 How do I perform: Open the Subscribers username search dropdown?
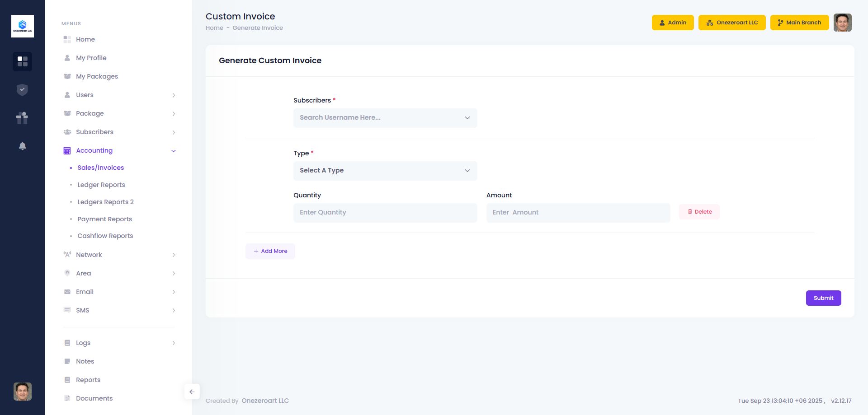385,118
